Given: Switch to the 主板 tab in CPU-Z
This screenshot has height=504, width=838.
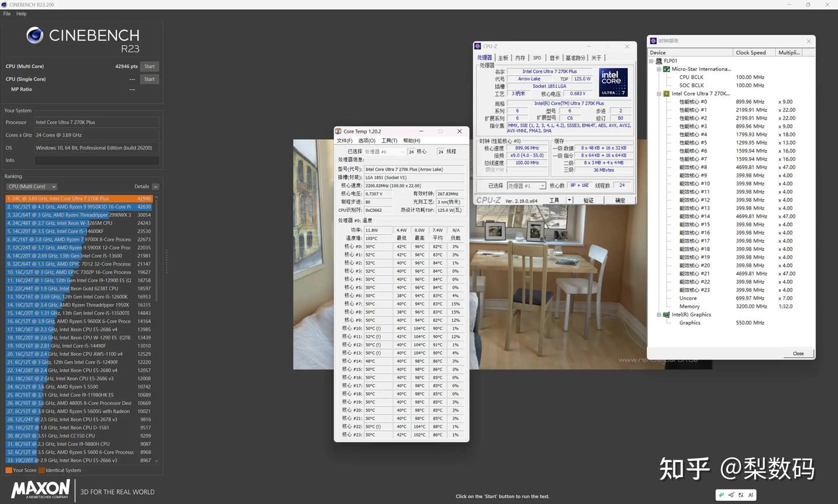Looking at the screenshot, I should coord(503,58).
